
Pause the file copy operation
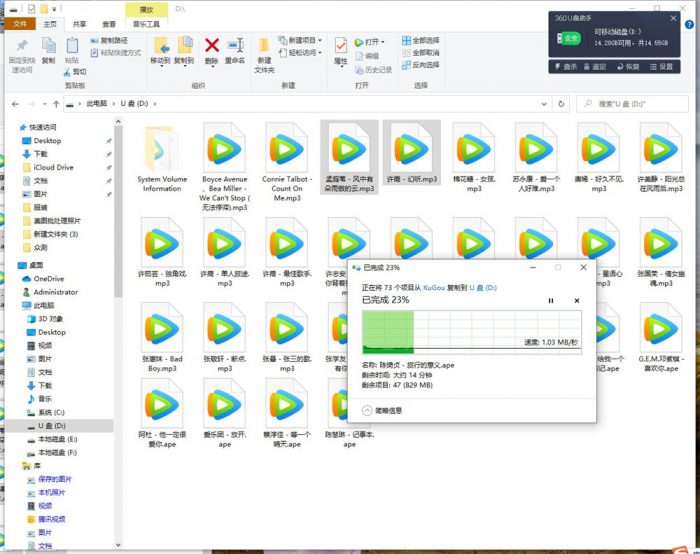point(551,300)
